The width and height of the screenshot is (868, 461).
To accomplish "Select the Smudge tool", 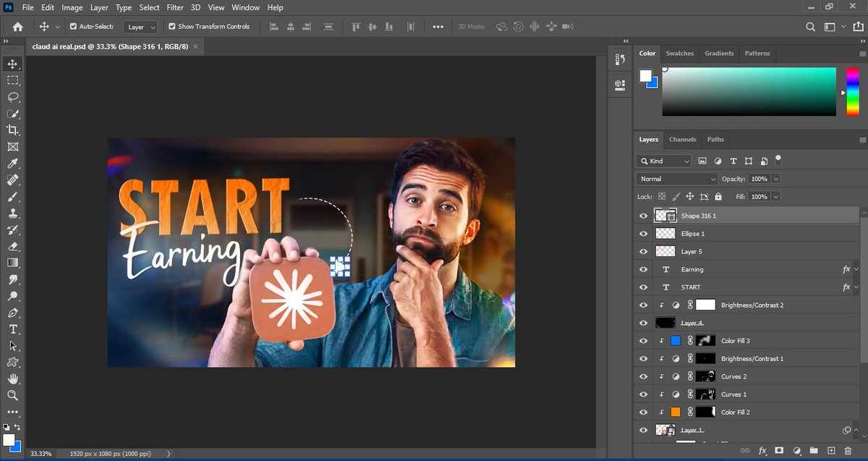I will click(12, 279).
